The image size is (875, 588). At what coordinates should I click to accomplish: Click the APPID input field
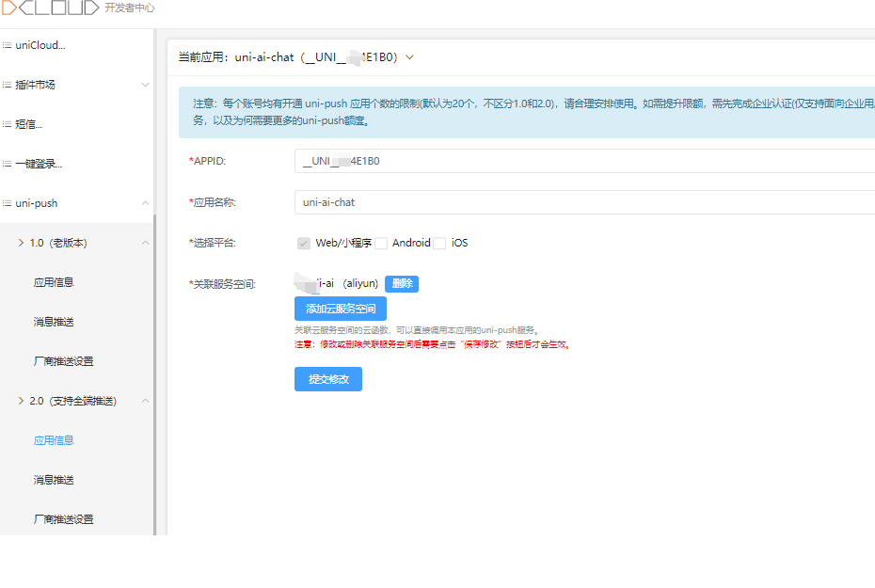(x=584, y=161)
